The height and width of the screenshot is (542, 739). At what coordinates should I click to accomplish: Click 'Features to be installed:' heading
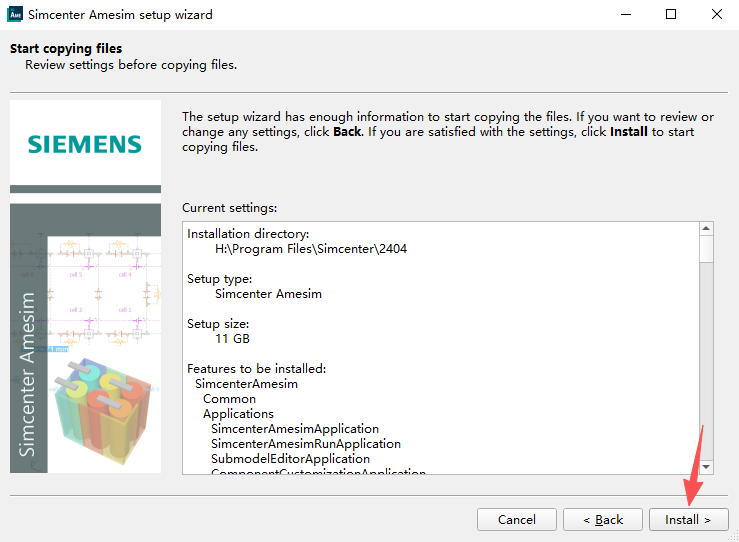(x=256, y=369)
